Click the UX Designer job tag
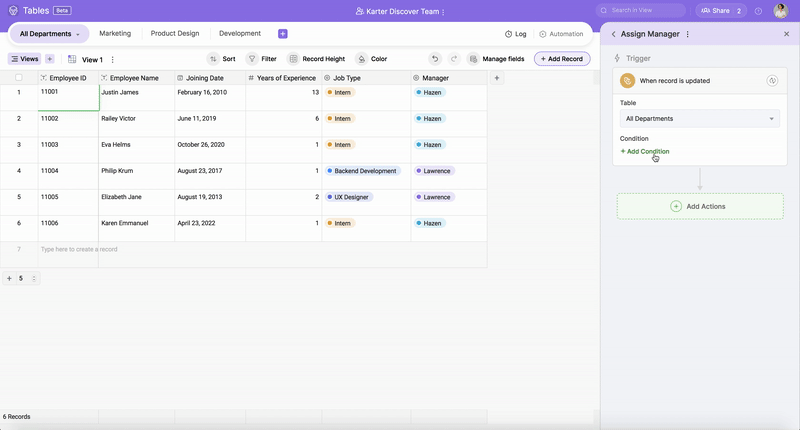Image resolution: width=800 pixels, height=430 pixels. (349, 197)
